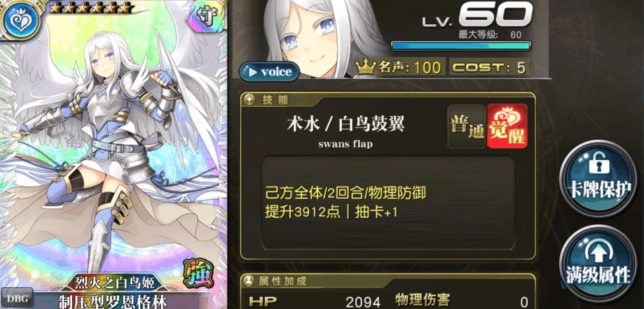The image size is (644, 309).
Task: Tap the LV. 60 level display
Action: (x=477, y=17)
